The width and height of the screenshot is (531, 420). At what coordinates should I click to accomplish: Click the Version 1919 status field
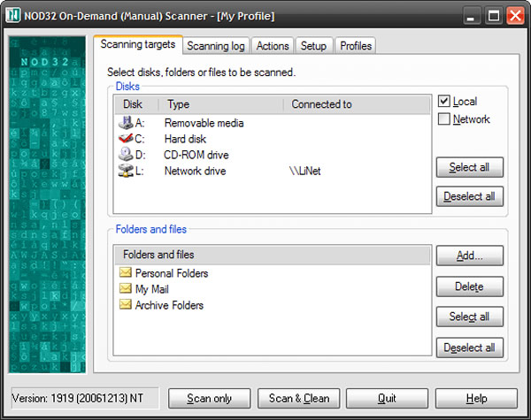coord(85,398)
